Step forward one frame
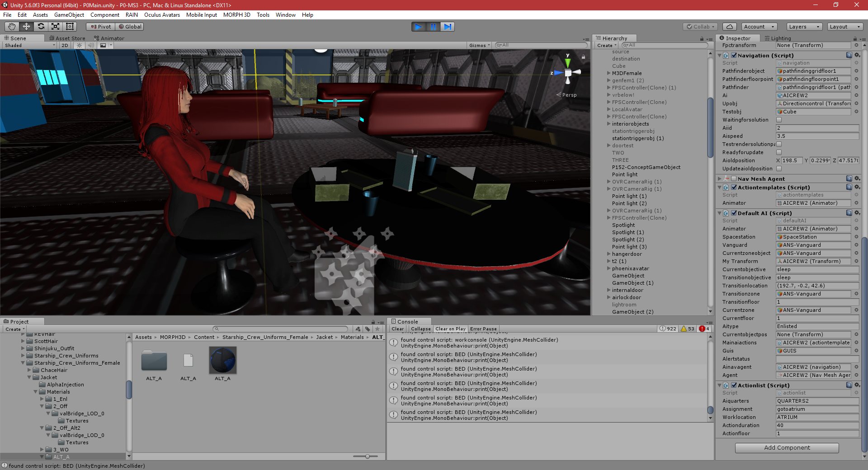868x470 pixels. pos(448,27)
